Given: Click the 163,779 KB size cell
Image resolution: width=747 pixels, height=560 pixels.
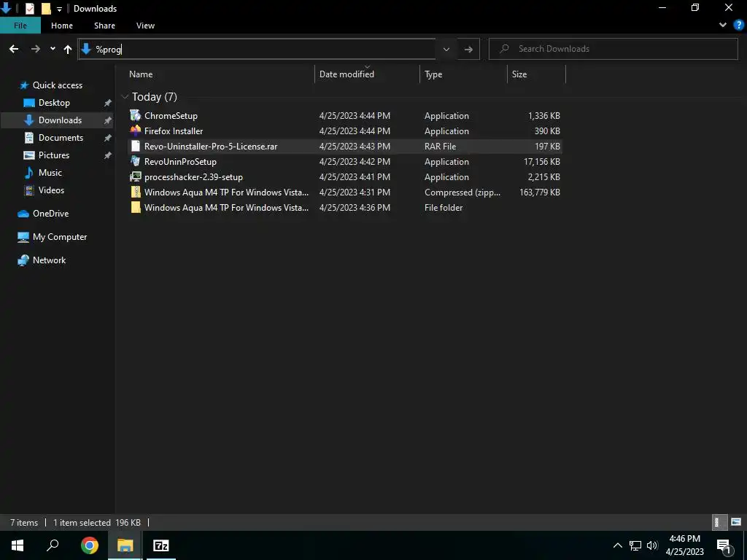Looking at the screenshot, I should click(540, 192).
